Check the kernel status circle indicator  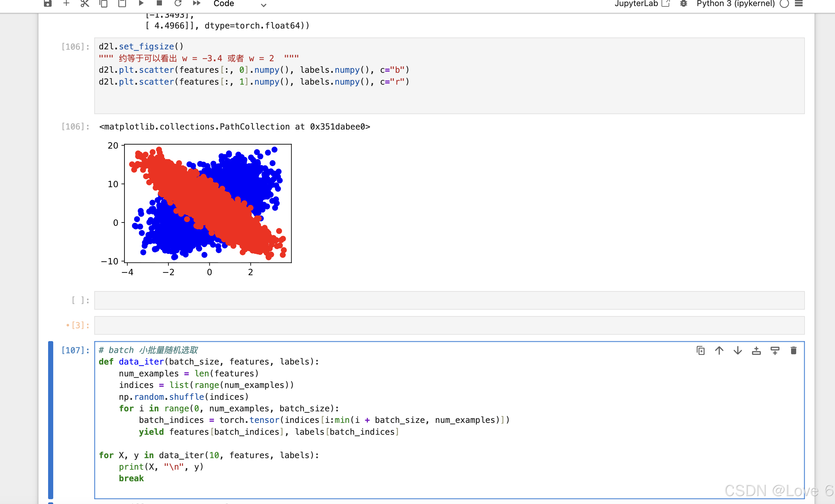784,4
